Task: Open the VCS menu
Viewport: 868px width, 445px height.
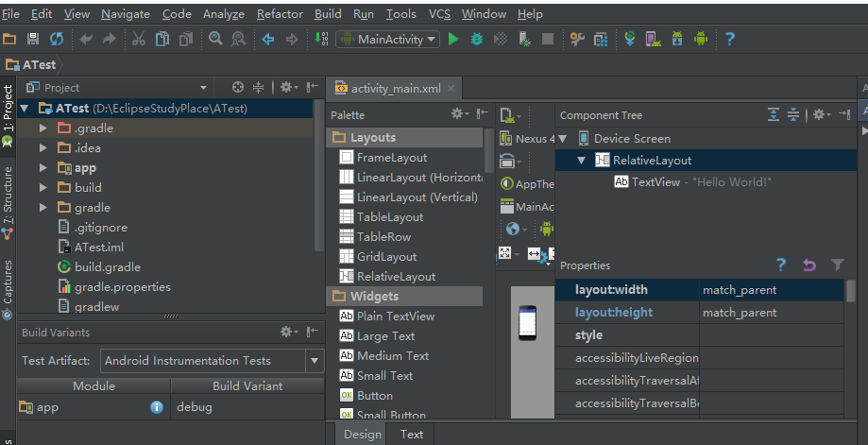Action: click(439, 14)
